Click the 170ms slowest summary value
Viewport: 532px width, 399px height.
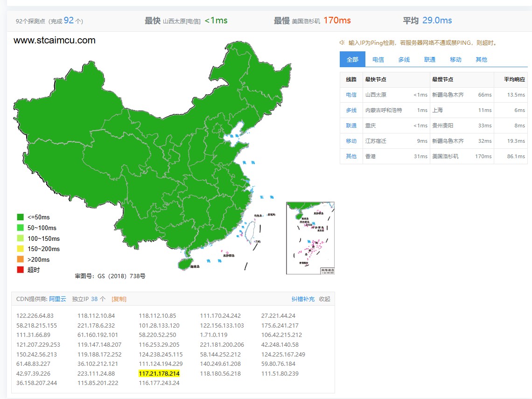click(337, 21)
